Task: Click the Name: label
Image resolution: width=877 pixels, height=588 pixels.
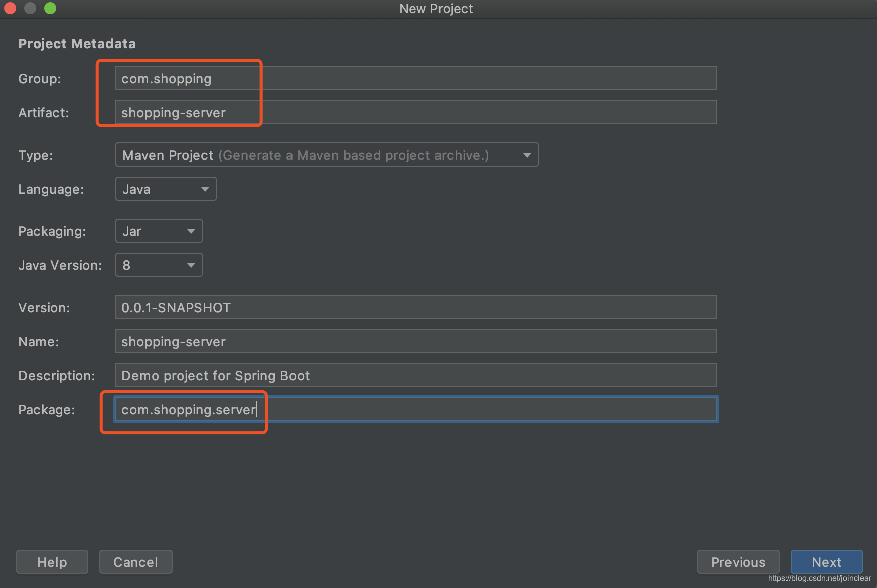Action: pyautogui.click(x=39, y=342)
